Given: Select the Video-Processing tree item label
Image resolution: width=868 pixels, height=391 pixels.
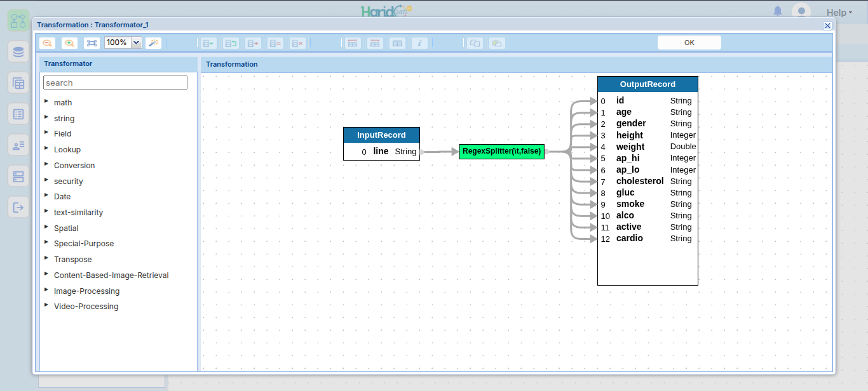Looking at the screenshot, I should (x=86, y=307).
